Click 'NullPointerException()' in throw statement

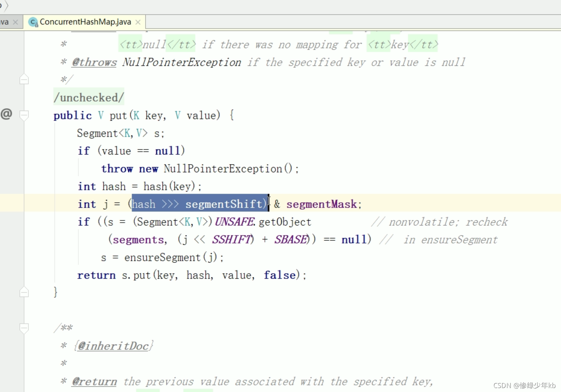click(x=228, y=168)
